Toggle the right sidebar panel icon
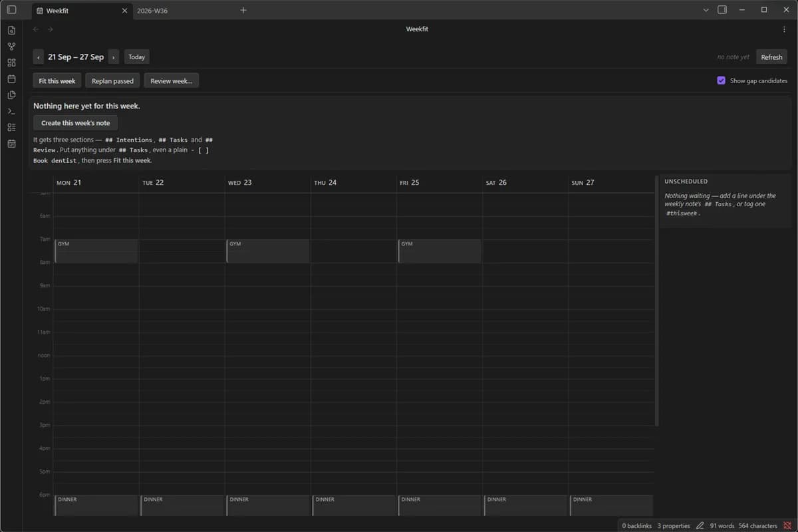Screen dimensions: 798x532 [723, 10]
